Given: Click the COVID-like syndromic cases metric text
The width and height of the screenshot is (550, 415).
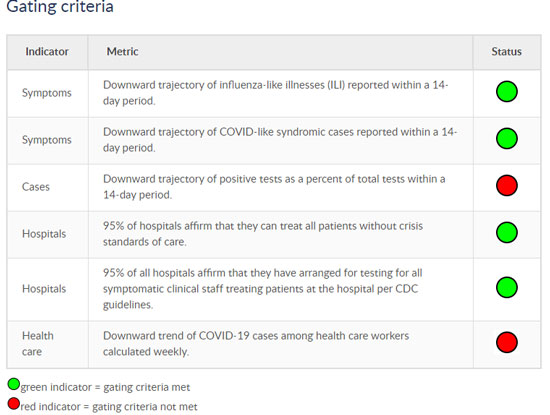Looking at the screenshot, I should pyautogui.click(x=280, y=140).
